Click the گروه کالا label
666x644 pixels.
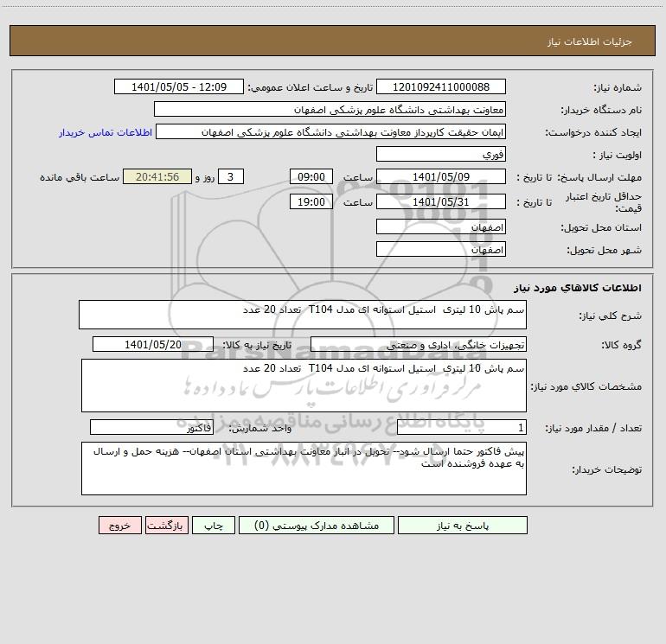tap(621, 345)
